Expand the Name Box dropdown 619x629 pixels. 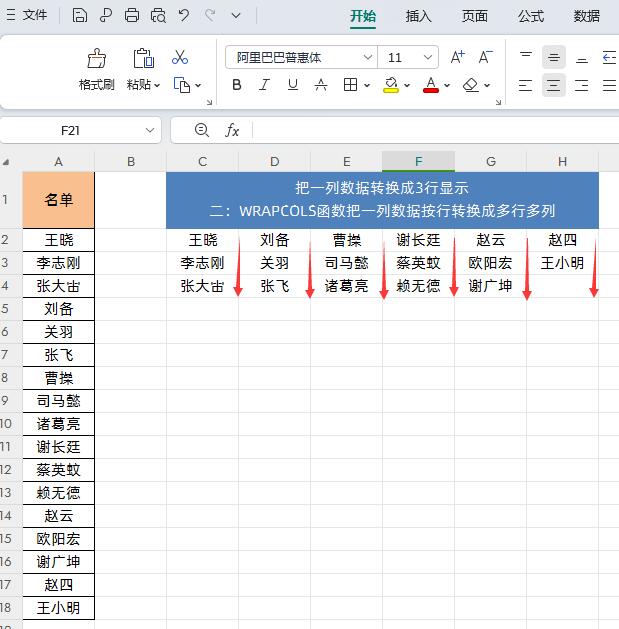pos(150,130)
